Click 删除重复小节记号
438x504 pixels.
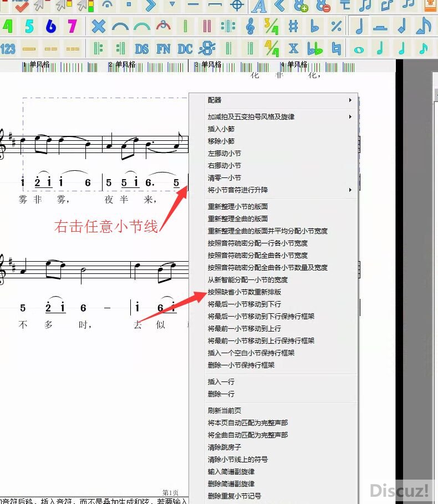[x=235, y=496]
